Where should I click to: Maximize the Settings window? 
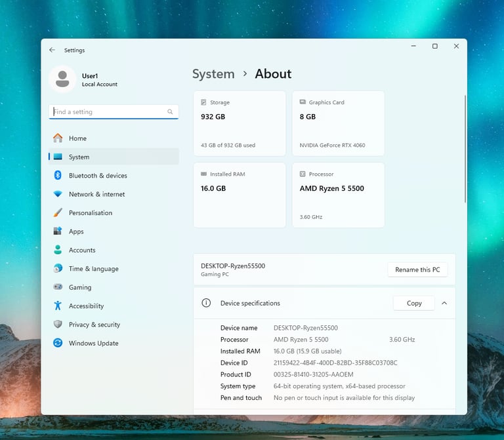435,47
